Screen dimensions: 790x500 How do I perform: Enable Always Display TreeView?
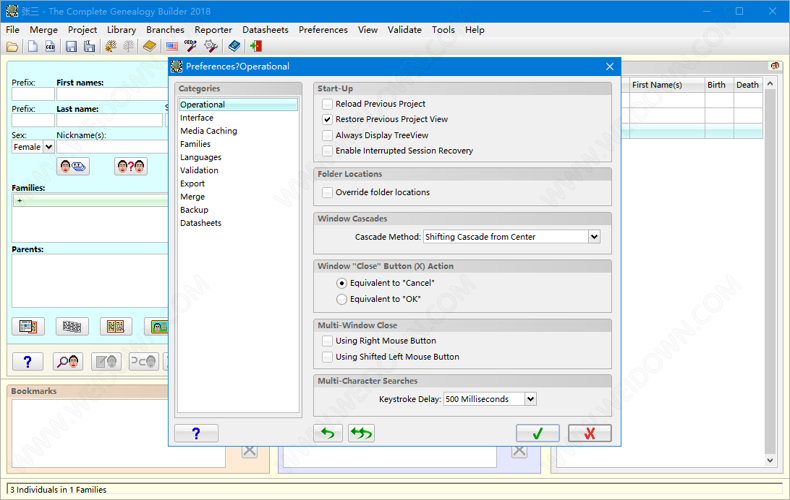[327, 135]
